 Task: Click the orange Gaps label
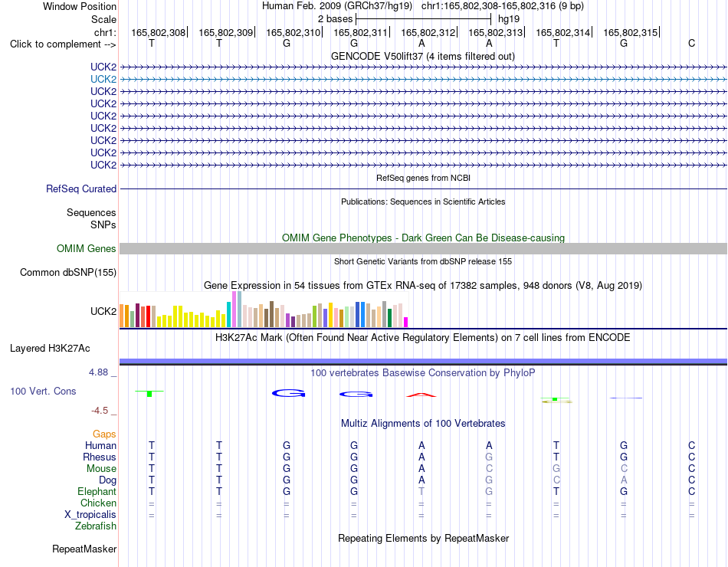coord(104,434)
